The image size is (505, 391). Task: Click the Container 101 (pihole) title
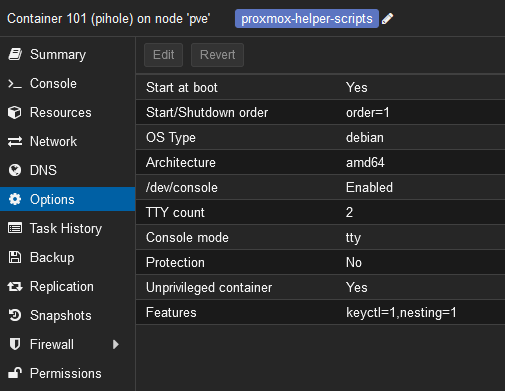click(x=108, y=19)
